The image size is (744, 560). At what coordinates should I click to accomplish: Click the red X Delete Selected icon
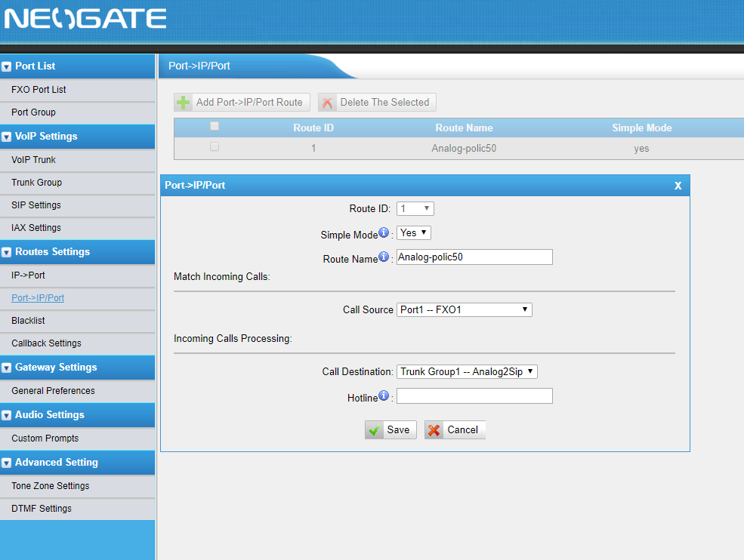click(x=327, y=103)
